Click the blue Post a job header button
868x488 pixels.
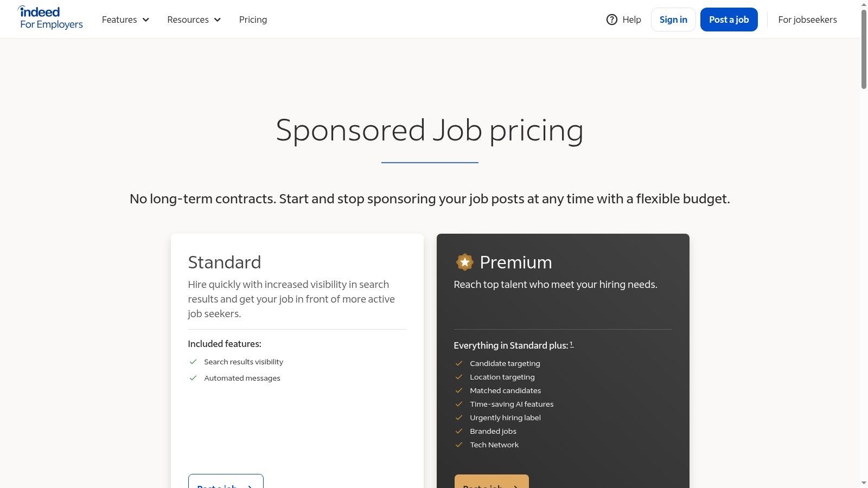(729, 20)
